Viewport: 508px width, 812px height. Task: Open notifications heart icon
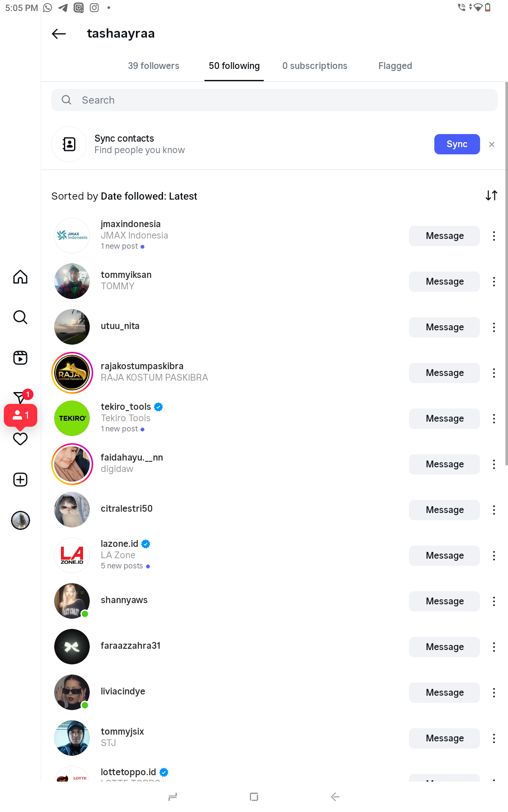pos(20,439)
